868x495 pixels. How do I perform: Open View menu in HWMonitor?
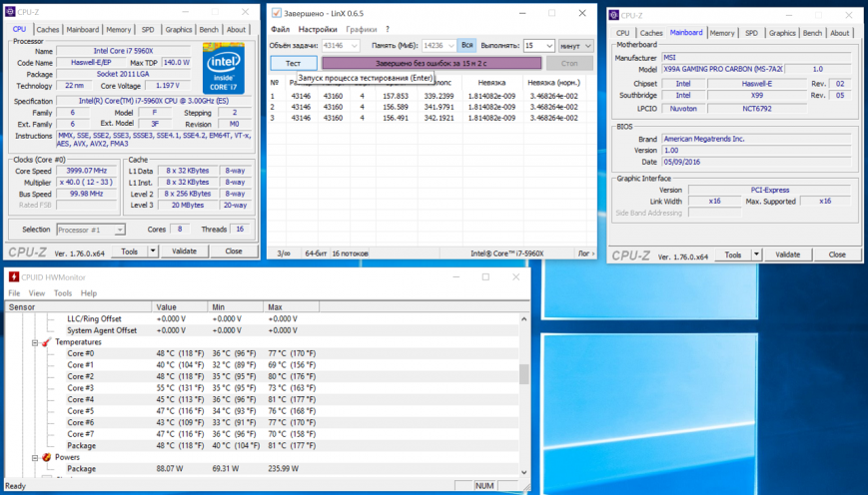point(37,293)
